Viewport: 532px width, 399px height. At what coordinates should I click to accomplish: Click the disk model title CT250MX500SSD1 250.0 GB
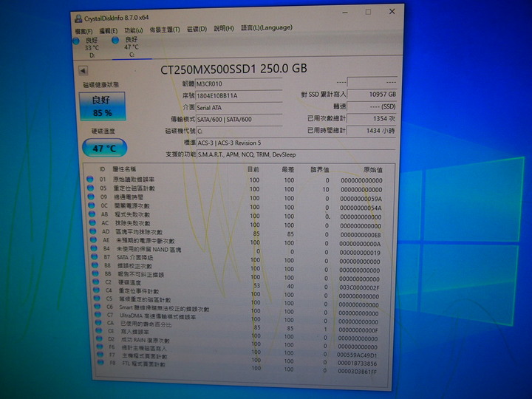coord(233,69)
